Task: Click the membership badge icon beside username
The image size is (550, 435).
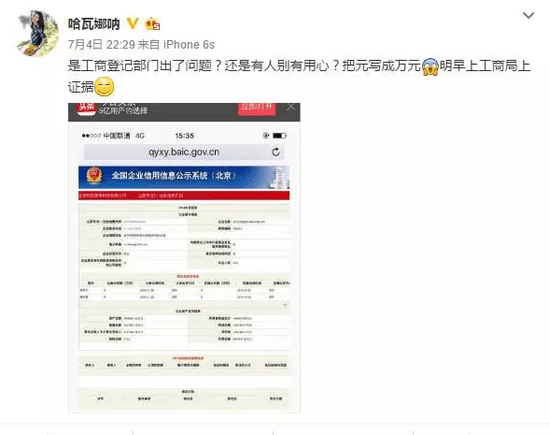Action: pyautogui.click(x=153, y=24)
